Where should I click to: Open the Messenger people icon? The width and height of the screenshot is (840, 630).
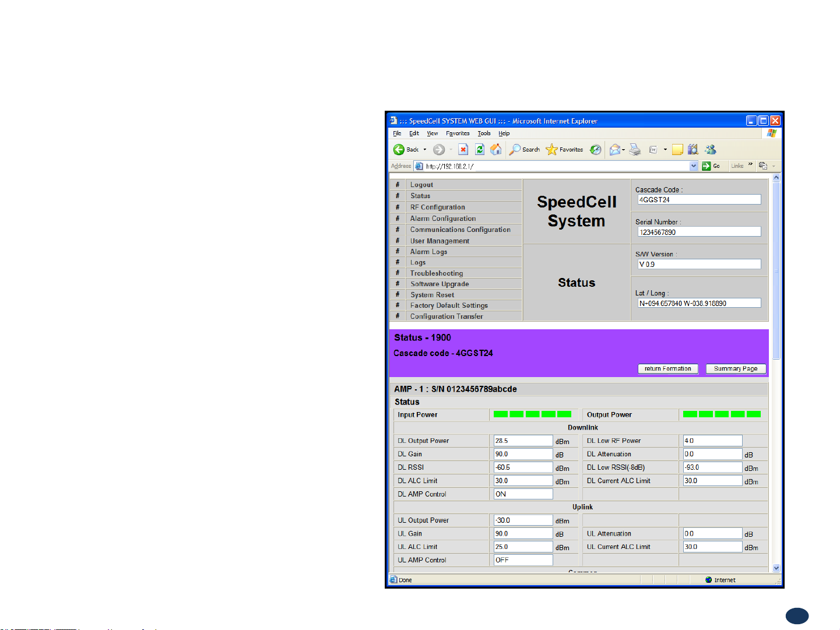[x=711, y=150]
